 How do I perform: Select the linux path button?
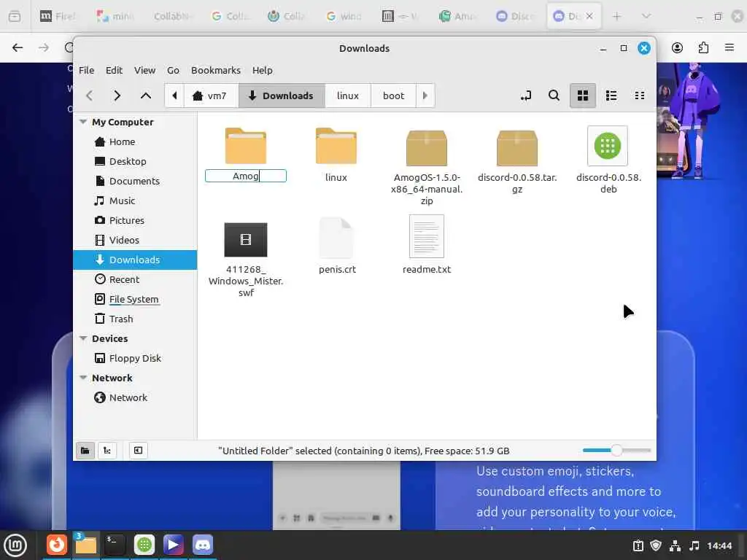(348, 96)
